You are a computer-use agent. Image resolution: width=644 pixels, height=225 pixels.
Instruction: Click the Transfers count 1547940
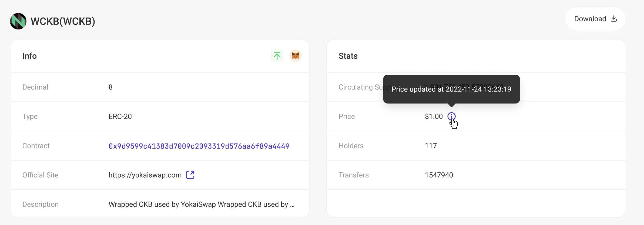coord(439,175)
